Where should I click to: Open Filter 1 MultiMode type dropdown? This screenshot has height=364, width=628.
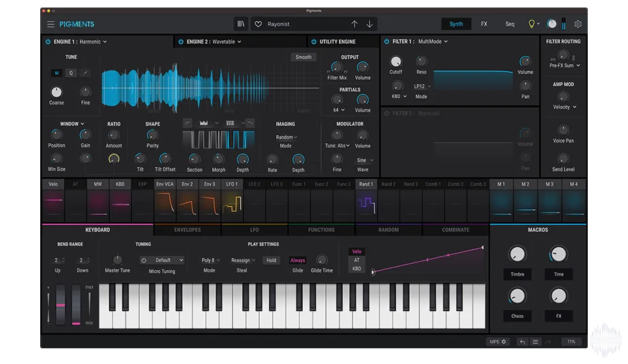click(x=433, y=42)
